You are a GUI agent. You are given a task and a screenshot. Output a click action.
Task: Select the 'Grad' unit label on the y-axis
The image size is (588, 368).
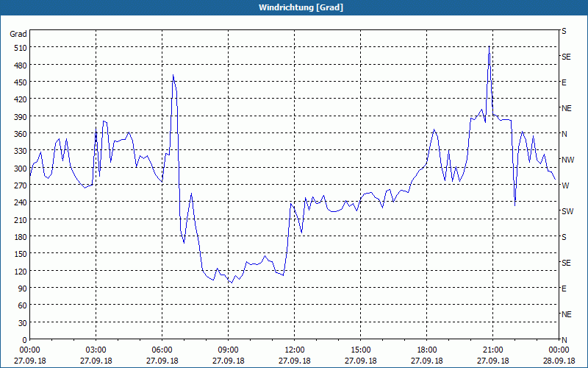18,34
